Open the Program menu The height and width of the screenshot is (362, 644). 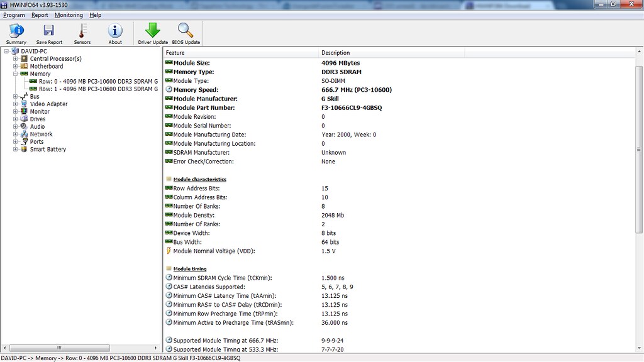point(14,15)
